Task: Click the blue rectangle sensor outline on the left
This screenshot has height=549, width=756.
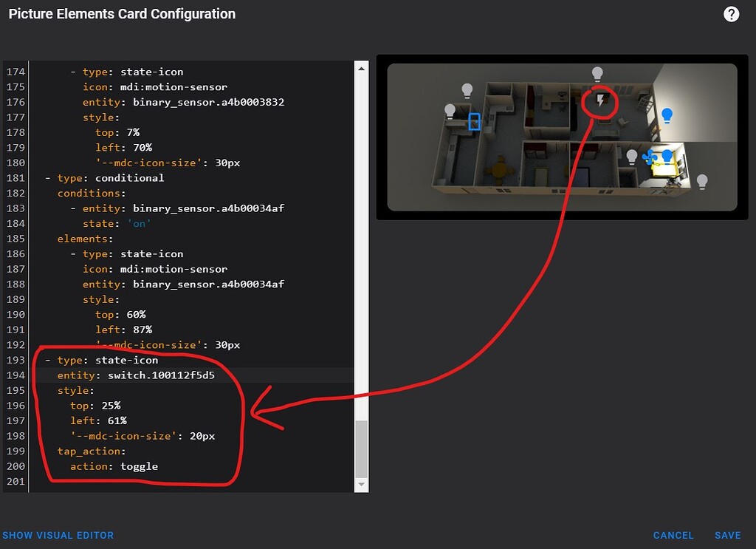Action: point(473,121)
